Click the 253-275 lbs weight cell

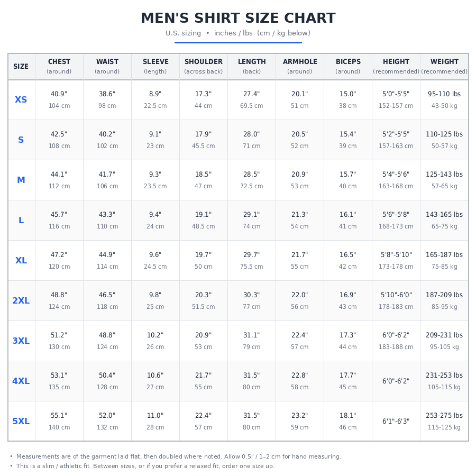pos(444,421)
